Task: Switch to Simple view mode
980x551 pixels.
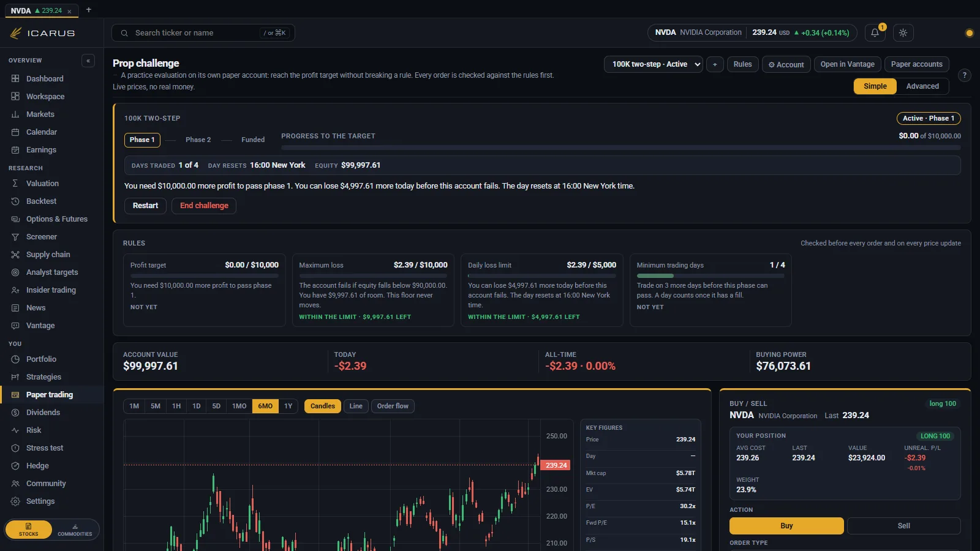Action: click(875, 86)
